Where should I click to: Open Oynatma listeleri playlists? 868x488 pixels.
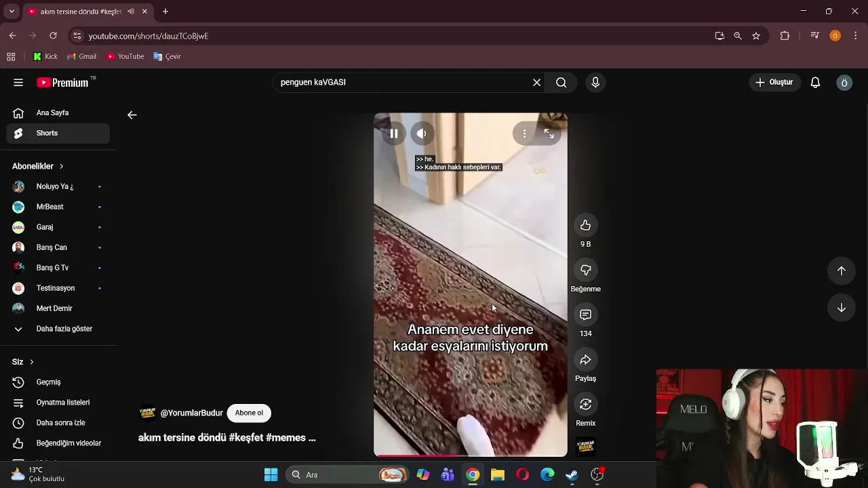58,403
